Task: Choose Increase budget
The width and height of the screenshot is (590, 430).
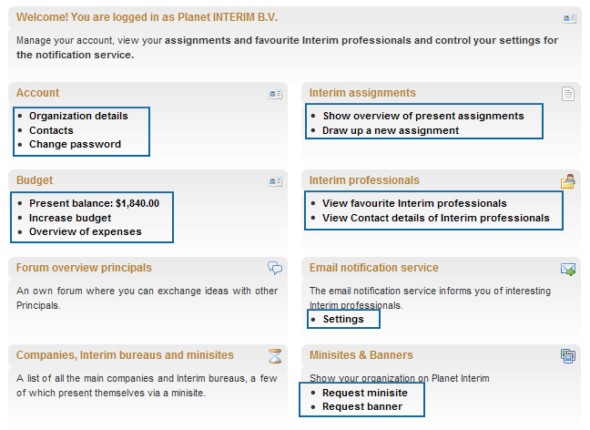Action: (x=70, y=218)
